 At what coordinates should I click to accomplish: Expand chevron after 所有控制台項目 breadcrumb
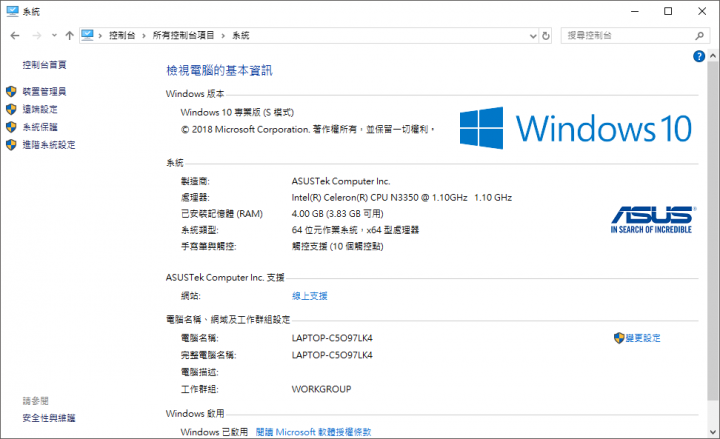223,36
